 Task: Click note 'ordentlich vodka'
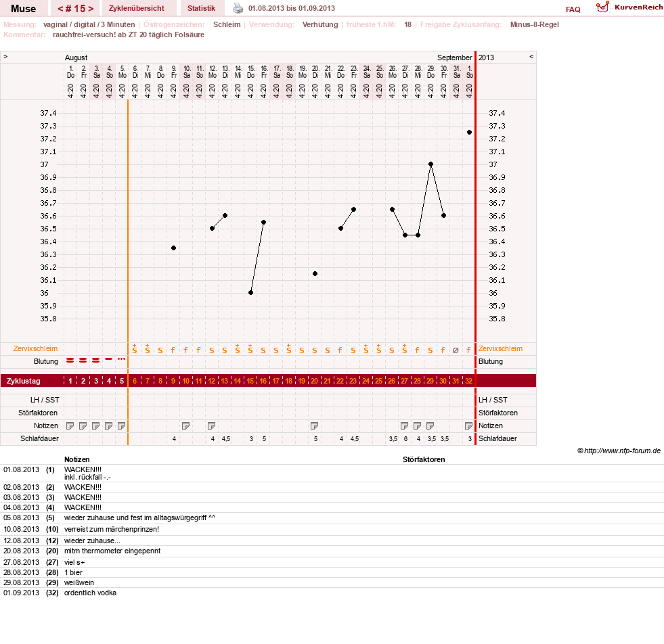click(x=90, y=593)
